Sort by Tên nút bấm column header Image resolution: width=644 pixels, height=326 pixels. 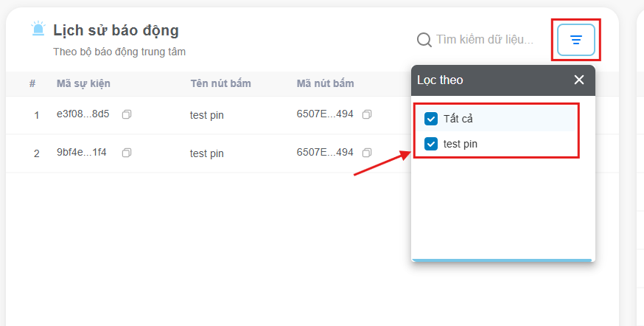point(220,83)
